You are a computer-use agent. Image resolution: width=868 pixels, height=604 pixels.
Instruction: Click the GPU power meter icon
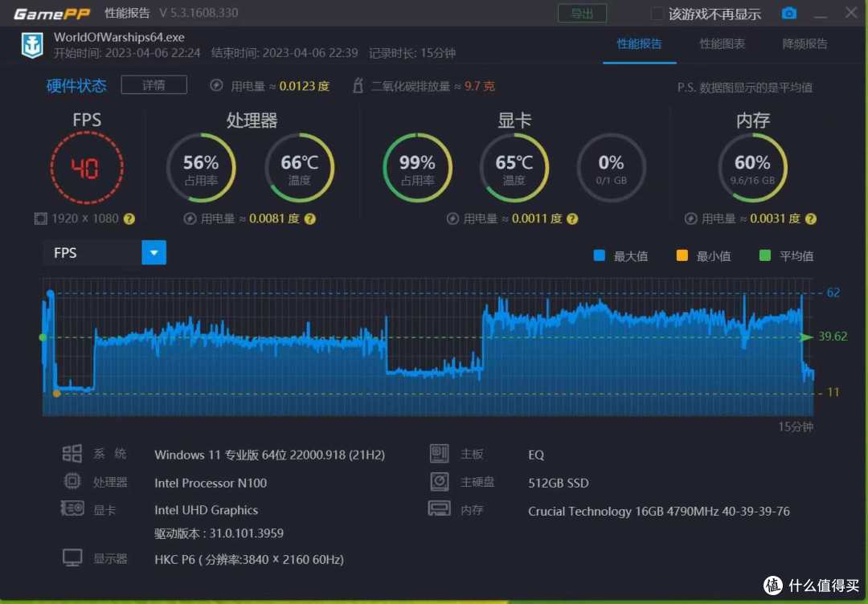(452, 219)
